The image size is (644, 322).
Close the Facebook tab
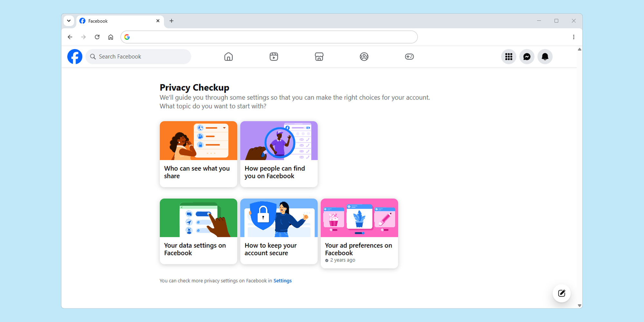tap(158, 21)
